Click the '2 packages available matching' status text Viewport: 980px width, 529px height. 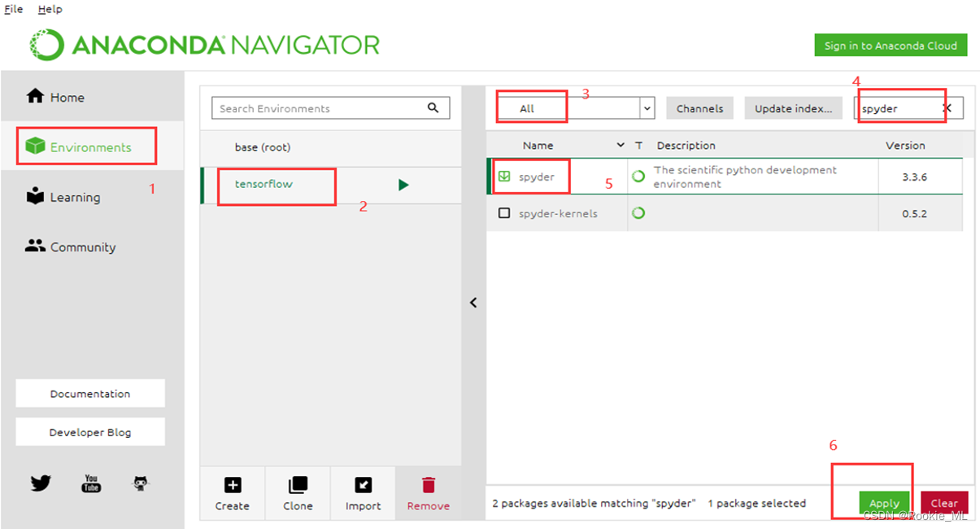594,503
